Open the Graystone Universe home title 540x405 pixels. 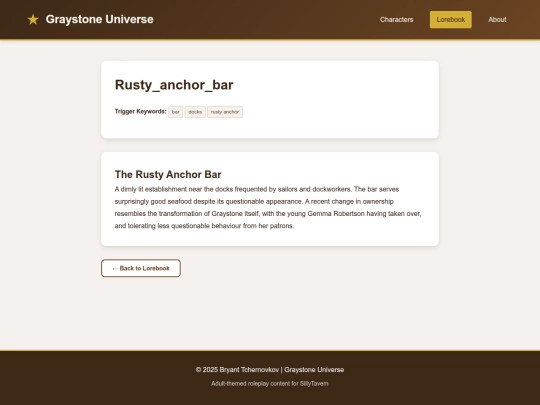100,19
